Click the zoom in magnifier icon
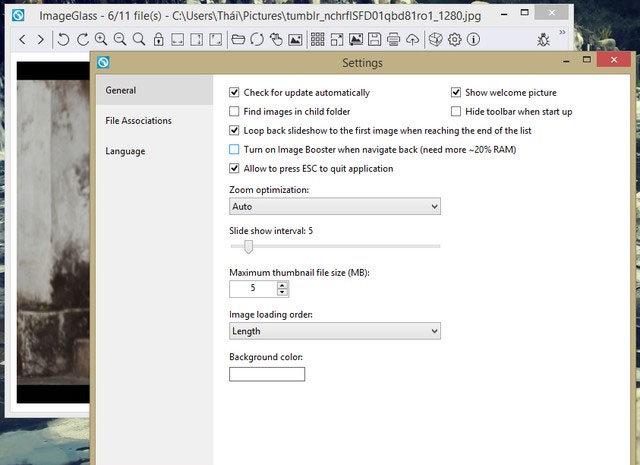This screenshot has width=640, height=465. click(101, 40)
